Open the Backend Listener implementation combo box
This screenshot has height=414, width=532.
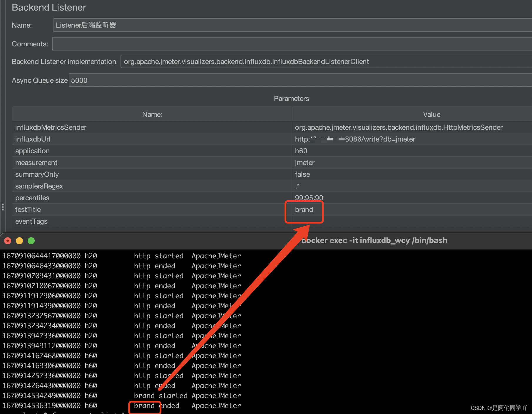[x=326, y=62]
